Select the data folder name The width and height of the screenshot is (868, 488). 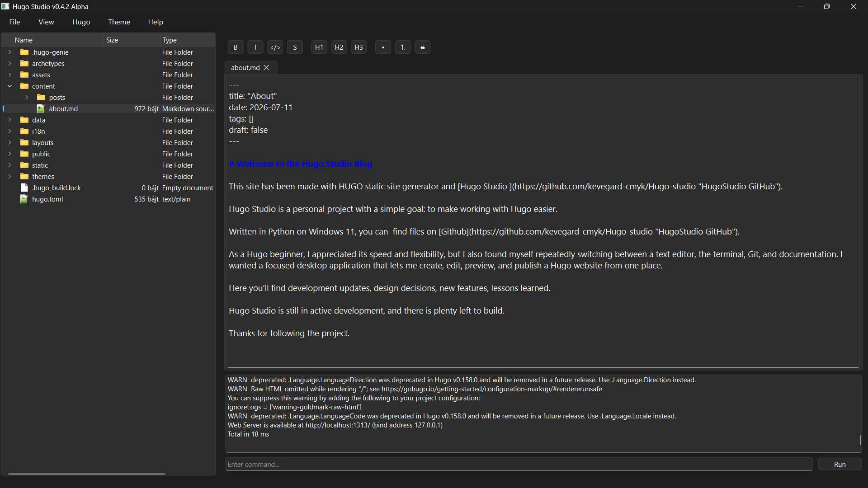(x=38, y=120)
